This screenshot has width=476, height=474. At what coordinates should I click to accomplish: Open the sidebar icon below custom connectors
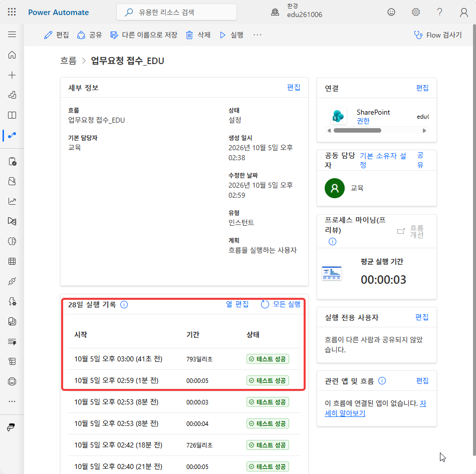[x=12, y=321]
